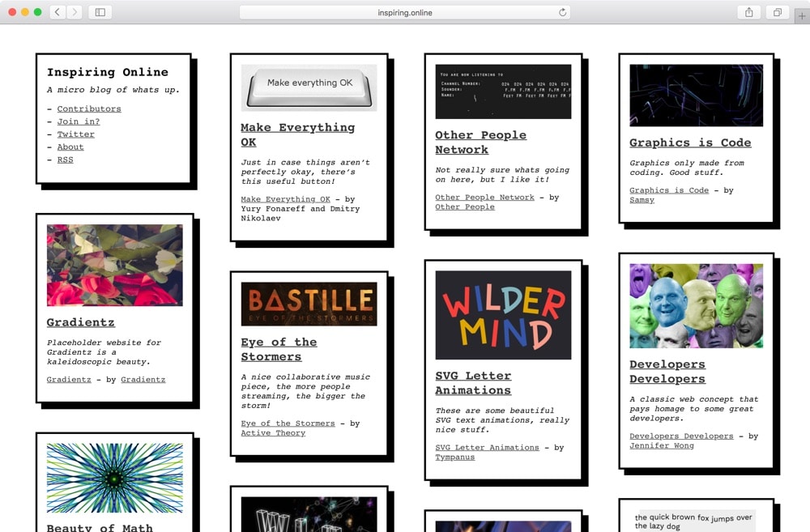Click the 'Placeholder website for Gradientz' description
This screenshot has height=532, width=810.
coord(104,351)
